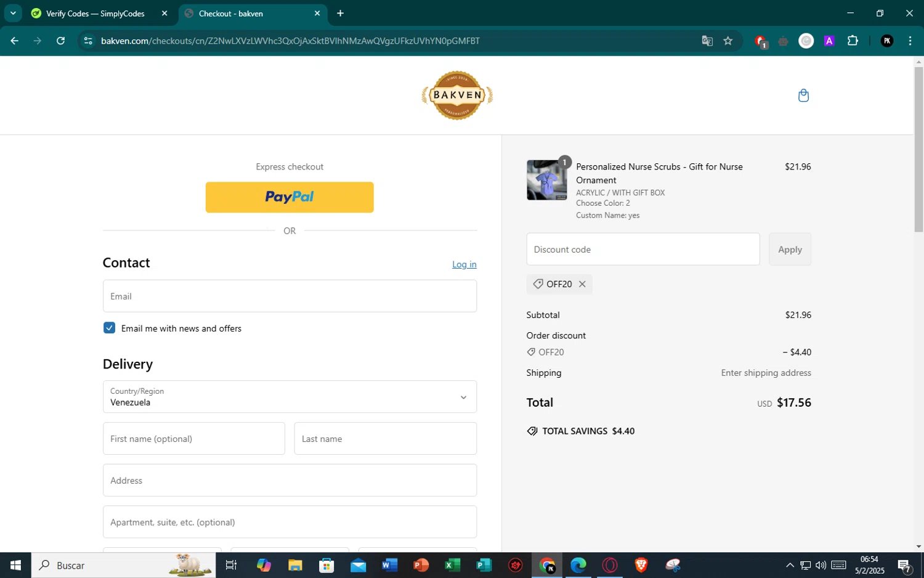924x578 pixels.
Task: Click the PK profile avatar
Action: [x=887, y=41]
